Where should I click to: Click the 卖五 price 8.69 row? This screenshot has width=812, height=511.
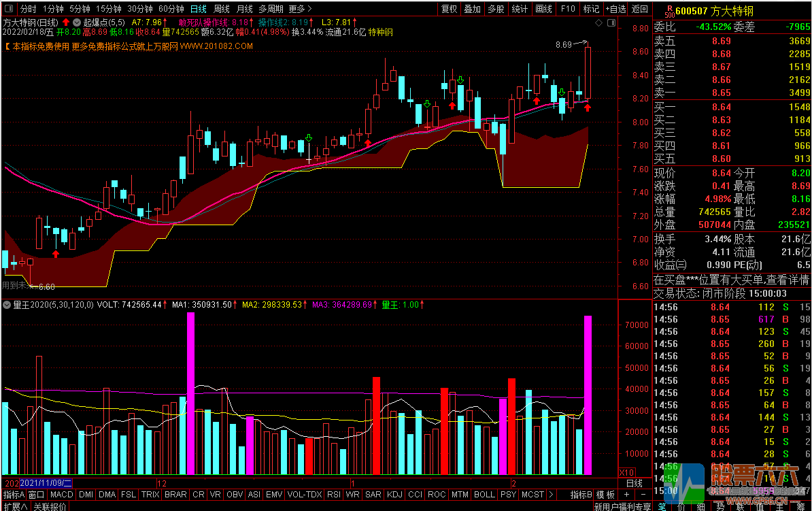(x=732, y=41)
